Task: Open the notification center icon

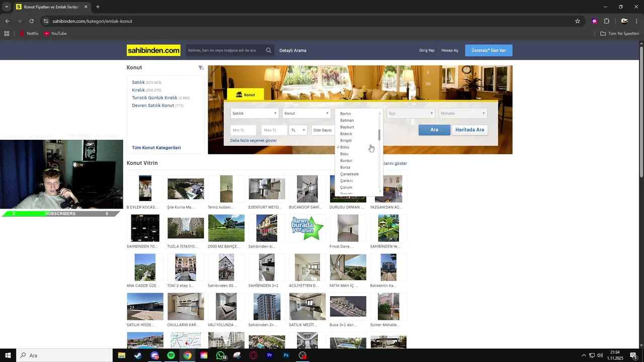Action: pos(633,355)
